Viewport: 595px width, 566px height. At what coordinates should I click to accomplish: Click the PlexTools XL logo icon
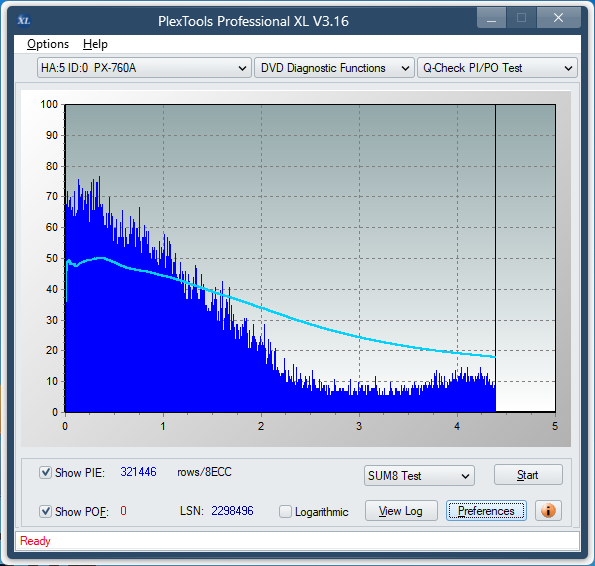coord(24,20)
